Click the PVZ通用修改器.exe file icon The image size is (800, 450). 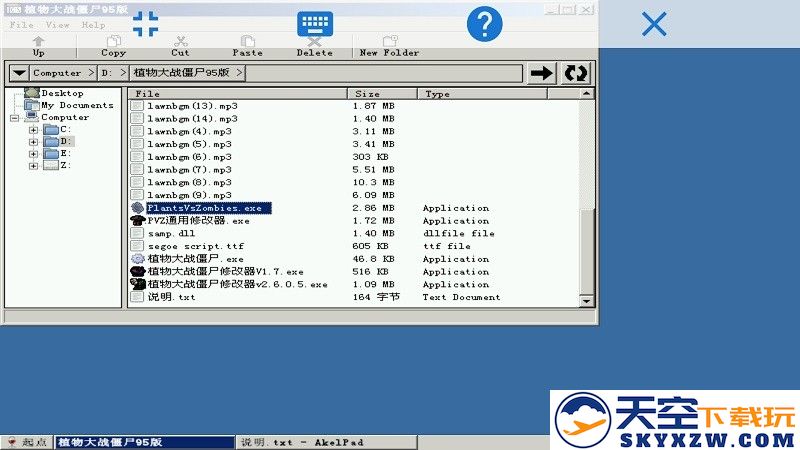coord(137,220)
